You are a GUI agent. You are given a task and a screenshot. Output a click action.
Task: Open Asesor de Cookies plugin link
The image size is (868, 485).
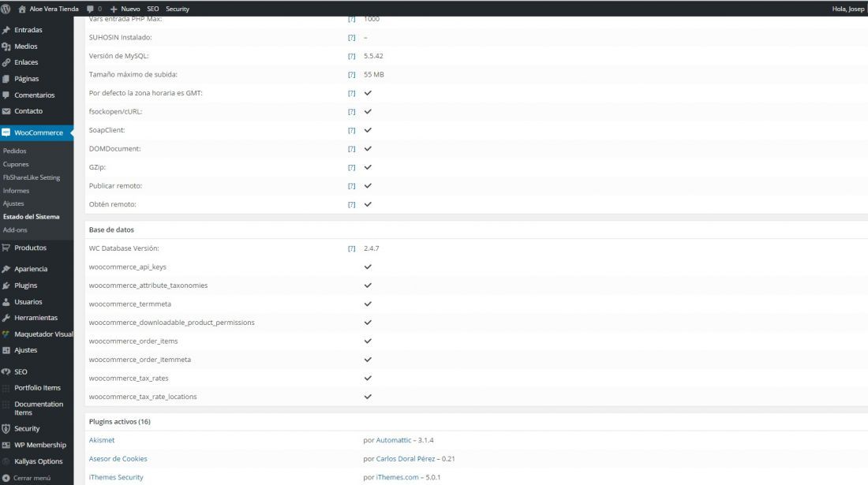click(x=118, y=459)
